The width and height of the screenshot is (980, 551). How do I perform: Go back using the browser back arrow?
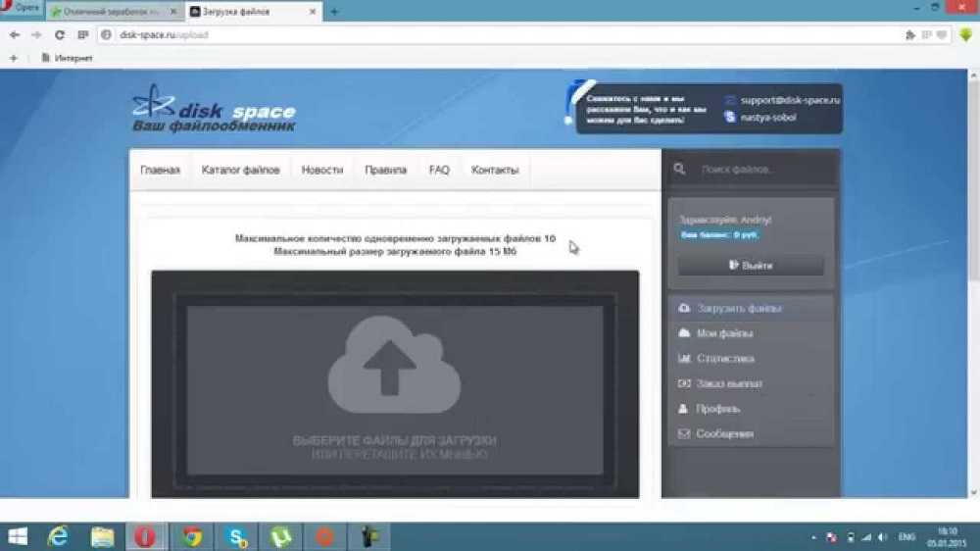(x=14, y=34)
